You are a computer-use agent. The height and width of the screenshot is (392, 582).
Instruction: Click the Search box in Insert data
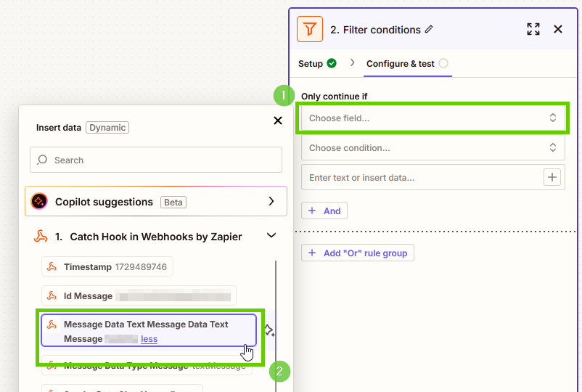[x=156, y=160]
